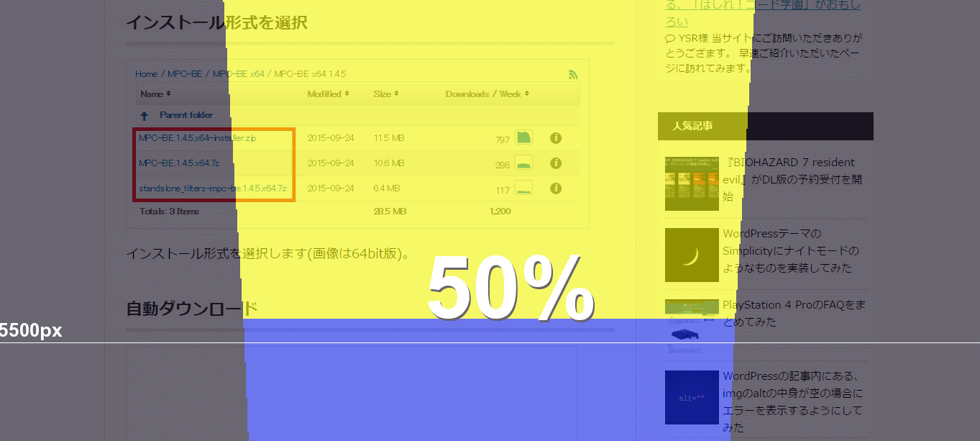Open the はしれ！コード学園 link in the sidebar

tap(763, 12)
